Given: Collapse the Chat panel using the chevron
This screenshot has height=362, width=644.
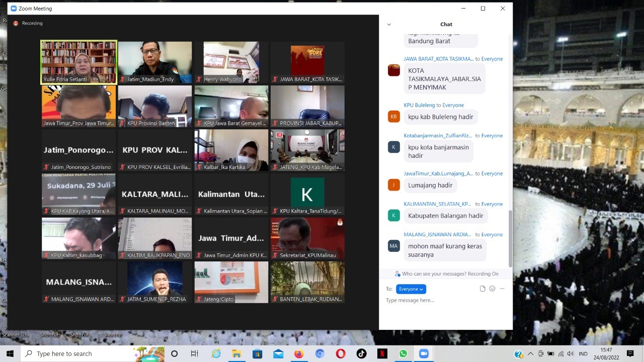Looking at the screenshot, I should pyautogui.click(x=389, y=24).
